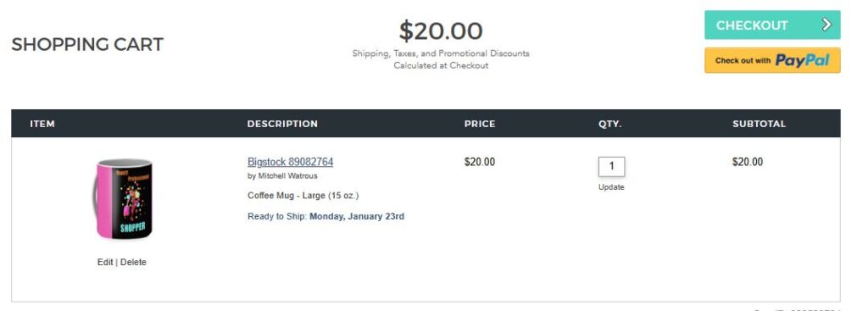The height and width of the screenshot is (311, 868).
Task: Click the arrow chevron on the Checkout button
Action: click(826, 25)
